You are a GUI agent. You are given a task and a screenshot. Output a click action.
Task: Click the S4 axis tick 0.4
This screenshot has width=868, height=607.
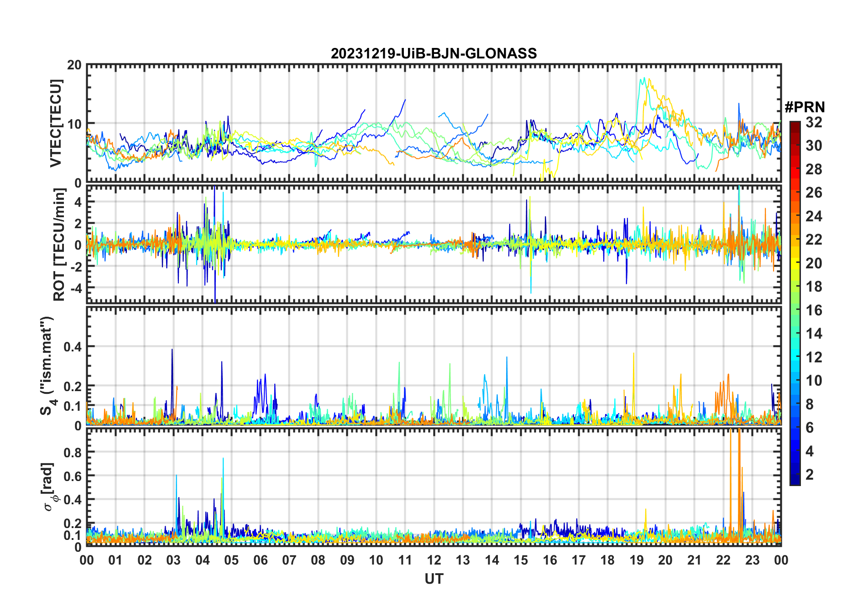pos(73,346)
